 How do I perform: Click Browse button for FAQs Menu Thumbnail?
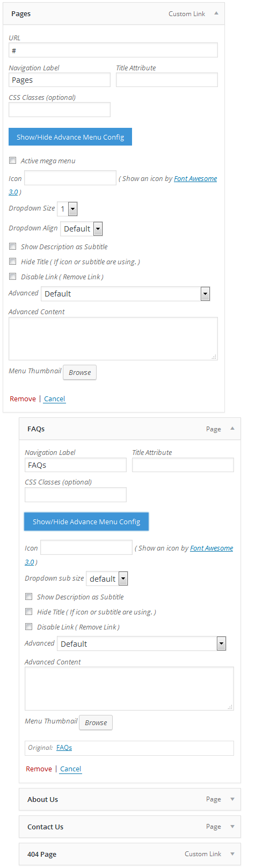pyautogui.click(x=96, y=722)
